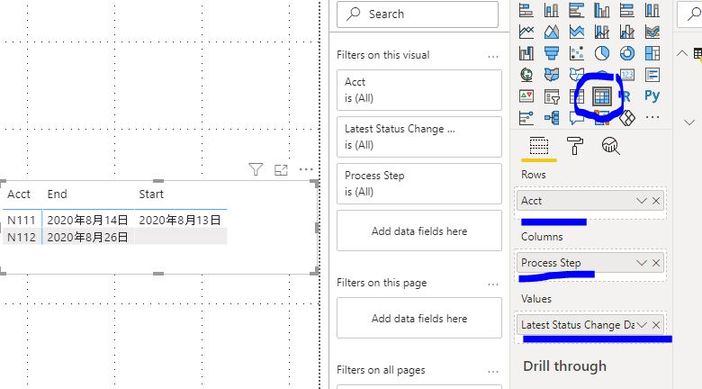Switch to the Format paint roller tab

(x=575, y=146)
